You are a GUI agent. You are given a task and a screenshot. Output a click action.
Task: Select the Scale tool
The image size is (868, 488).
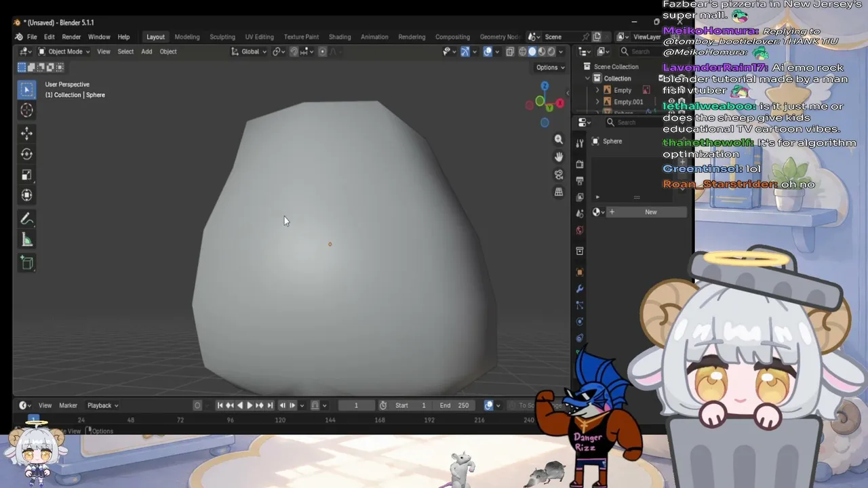pyautogui.click(x=27, y=175)
